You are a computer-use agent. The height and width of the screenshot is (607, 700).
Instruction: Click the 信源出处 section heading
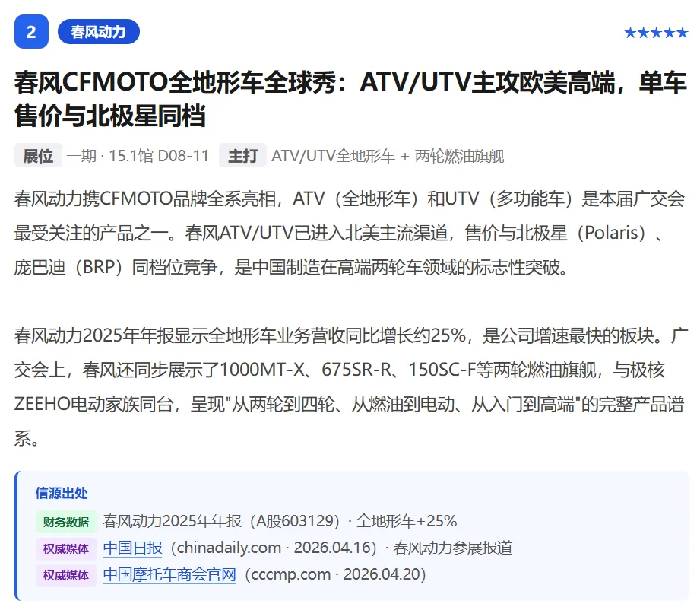[62, 493]
